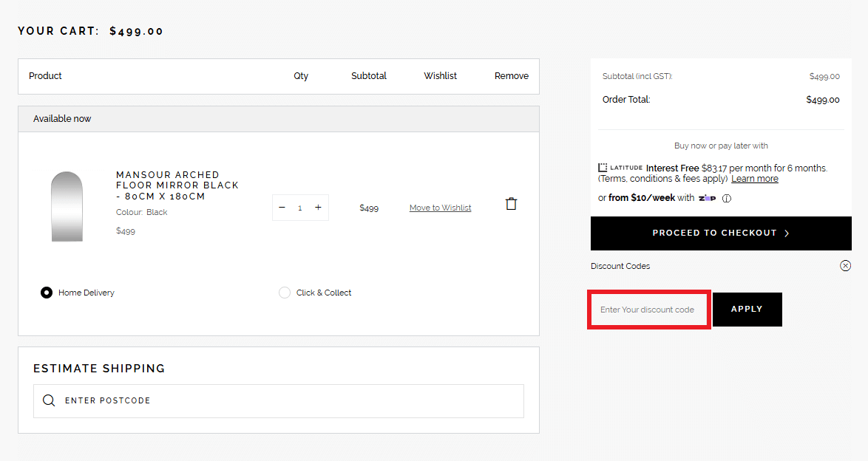Click the Buy now or pay later text
This screenshot has width=868, height=461.
[x=721, y=146]
